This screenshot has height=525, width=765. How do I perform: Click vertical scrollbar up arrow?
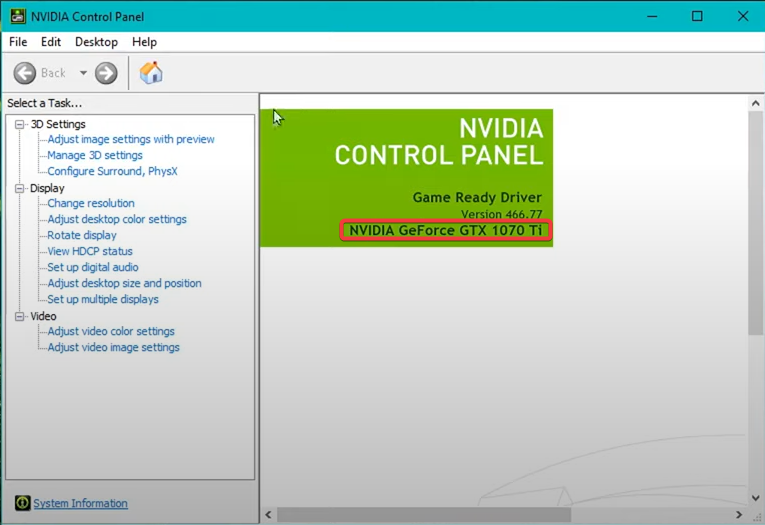[x=755, y=103]
